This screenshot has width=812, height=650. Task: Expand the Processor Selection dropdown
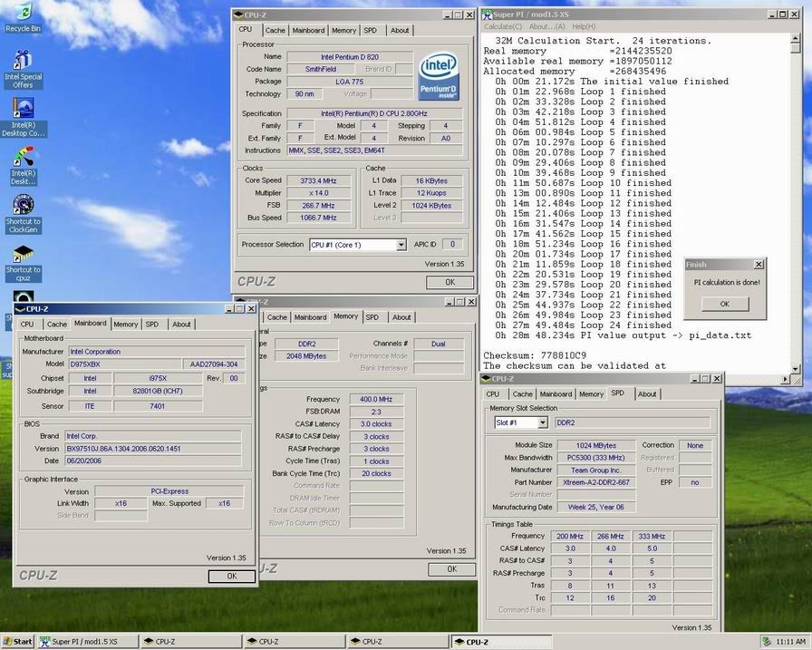pos(401,245)
